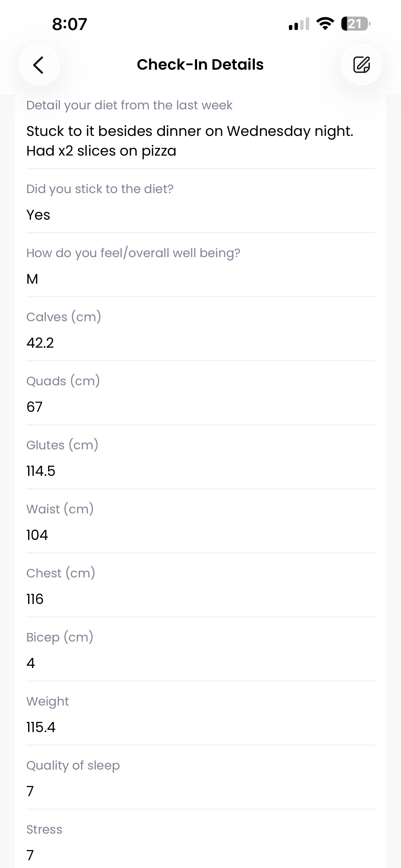
Task: Tap the Bicep value 4
Action: [x=31, y=663]
